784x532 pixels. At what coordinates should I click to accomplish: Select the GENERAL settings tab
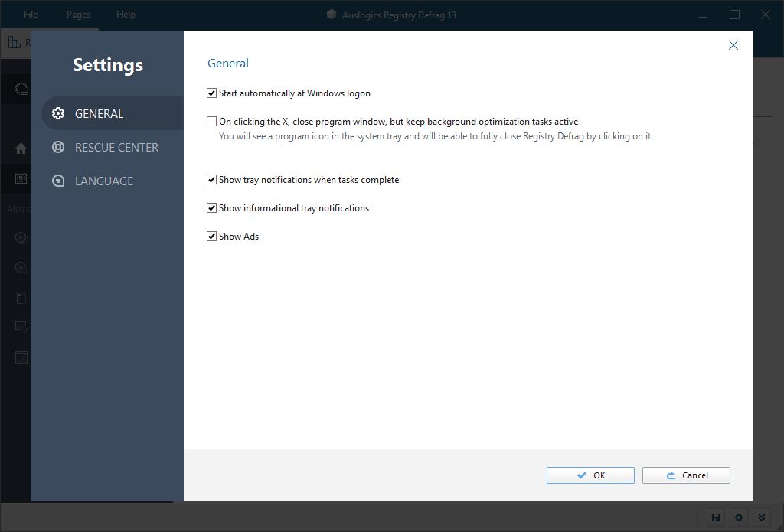tap(113, 113)
